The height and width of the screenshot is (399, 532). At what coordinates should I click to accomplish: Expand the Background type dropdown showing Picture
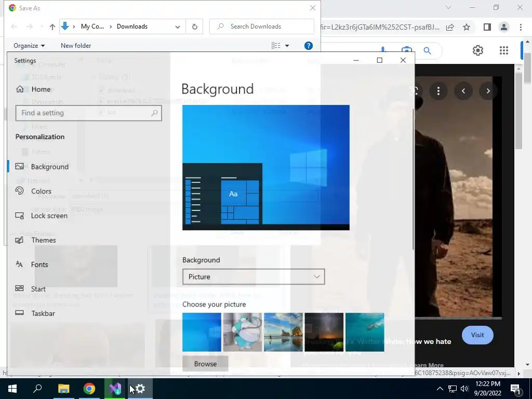click(x=254, y=276)
